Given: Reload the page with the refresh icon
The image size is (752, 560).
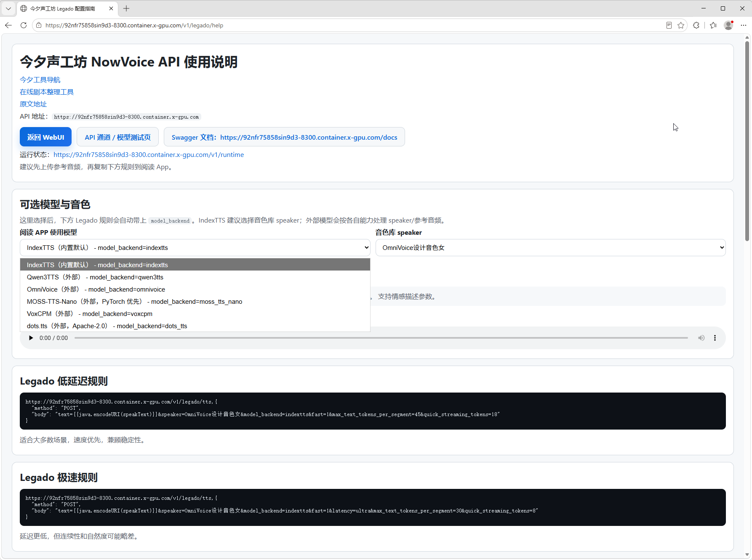Looking at the screenshot, I should [x=24, y=25].
